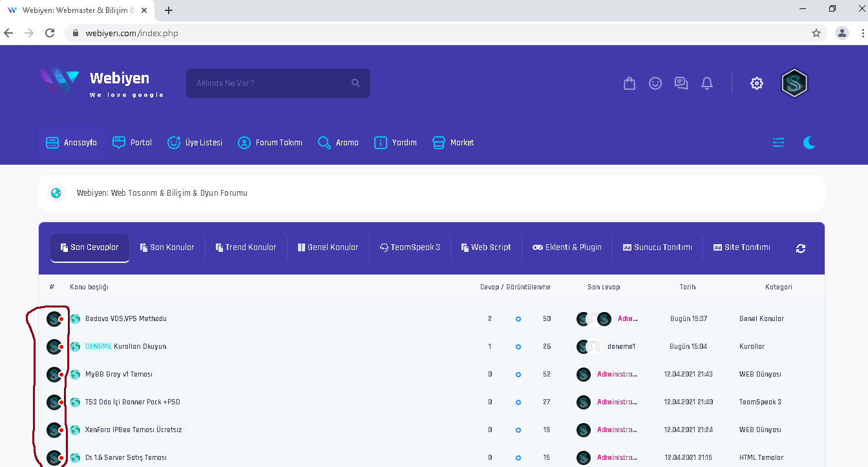Click 'Bugün 15:37' date in first row
868x467 pixels.
[688, 319]
